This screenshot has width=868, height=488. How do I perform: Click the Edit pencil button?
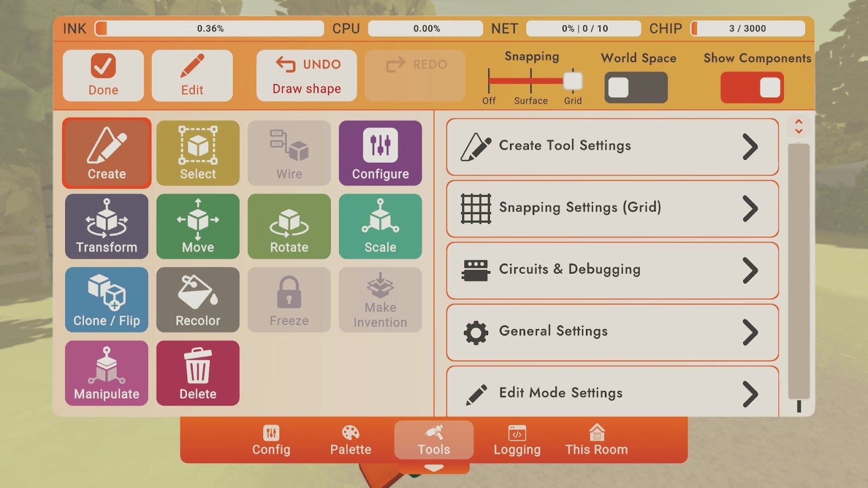click(192, 75)
